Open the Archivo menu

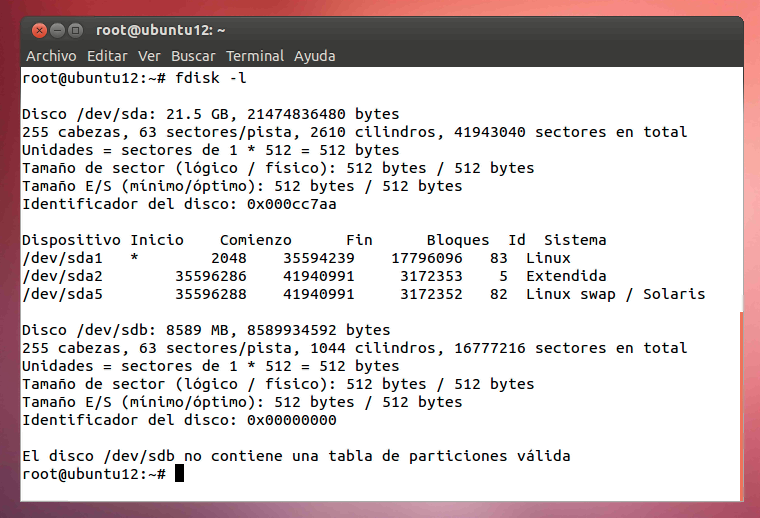click(x=51, y=56)
